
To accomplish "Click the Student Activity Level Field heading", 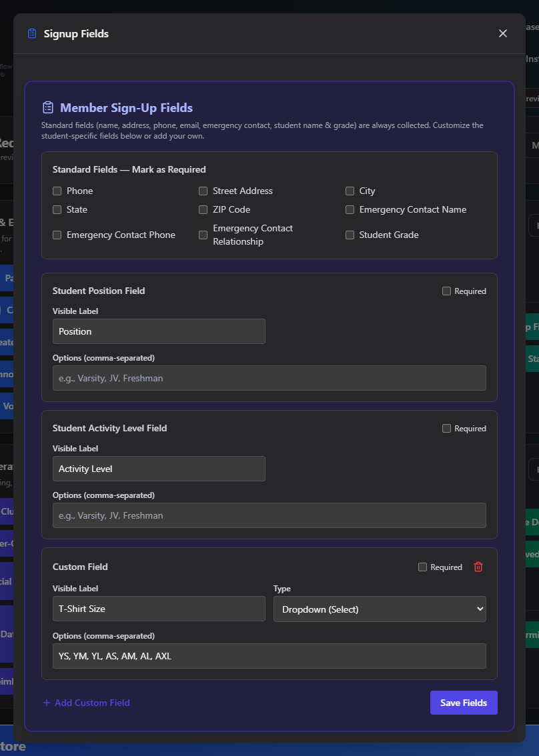I will click(109, 428).
